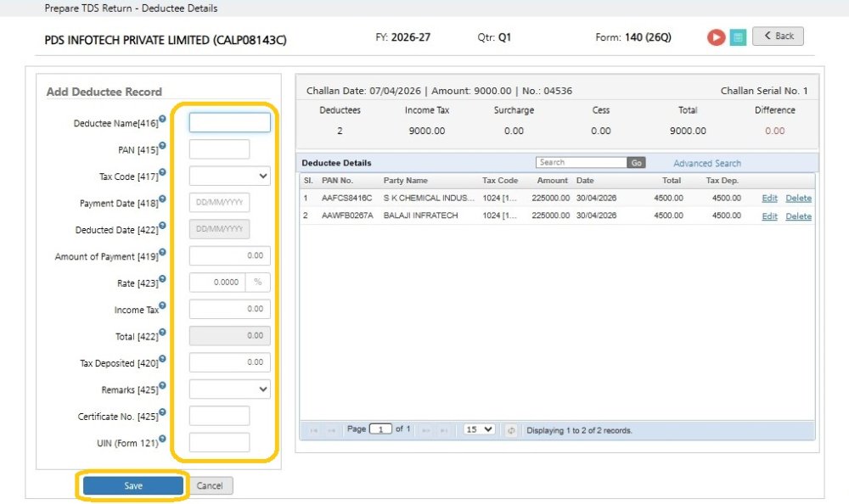Screen dimensions: 849x504
Task: Open the Tax Code dropdown
Action: [229, 176]
